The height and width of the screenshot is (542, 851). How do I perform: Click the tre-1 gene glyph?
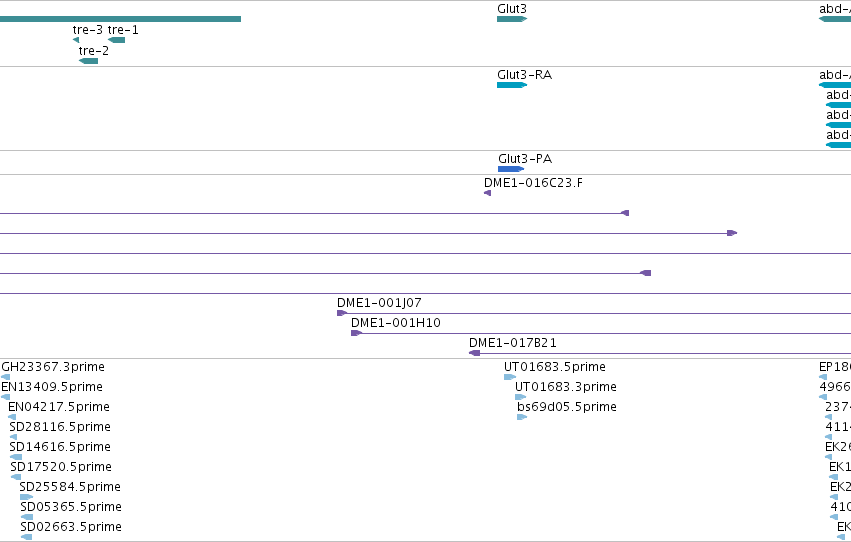[117, 40]
